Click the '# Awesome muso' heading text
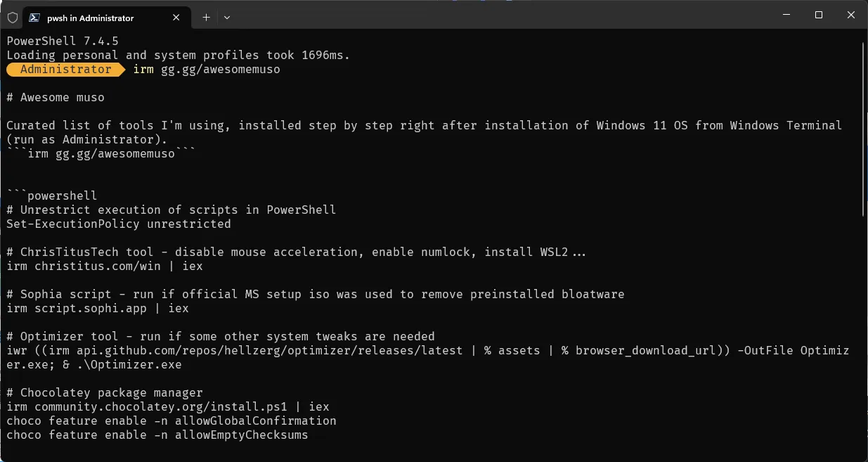The image size is (868, 462). 56,97
